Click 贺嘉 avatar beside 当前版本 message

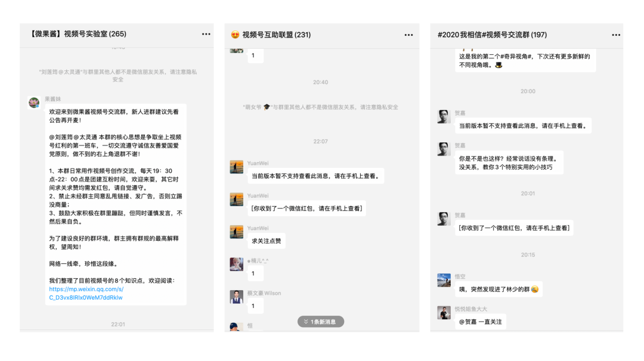click(x=444, y=117)
